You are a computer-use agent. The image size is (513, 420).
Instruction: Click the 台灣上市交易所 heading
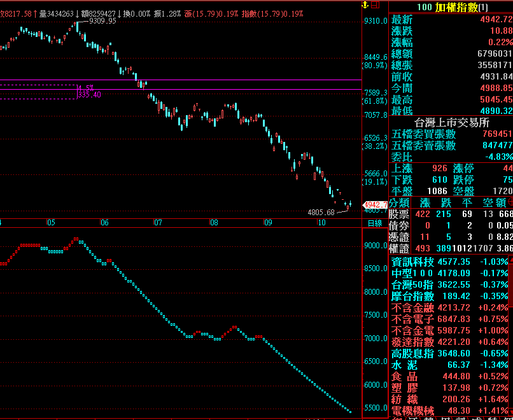452,123
